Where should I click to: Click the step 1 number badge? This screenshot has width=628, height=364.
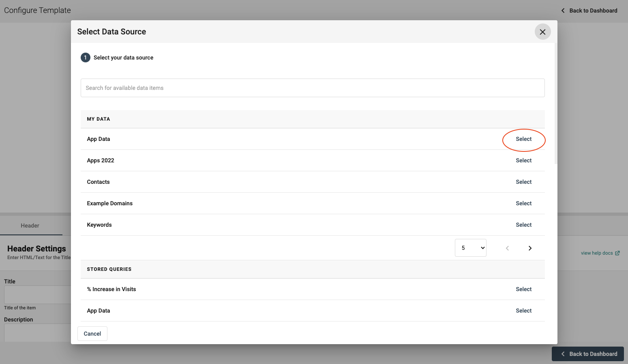click(x=86, y=57)
